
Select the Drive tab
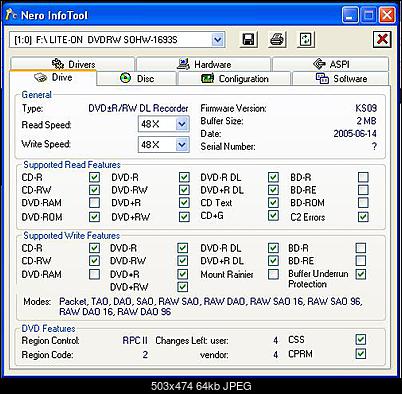click(x=53, y=78)
